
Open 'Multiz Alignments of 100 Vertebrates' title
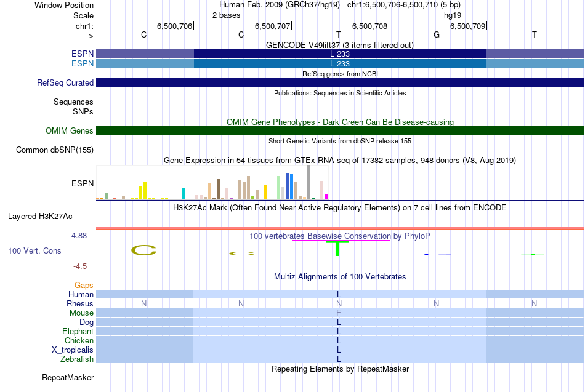(x=340, y=277)
